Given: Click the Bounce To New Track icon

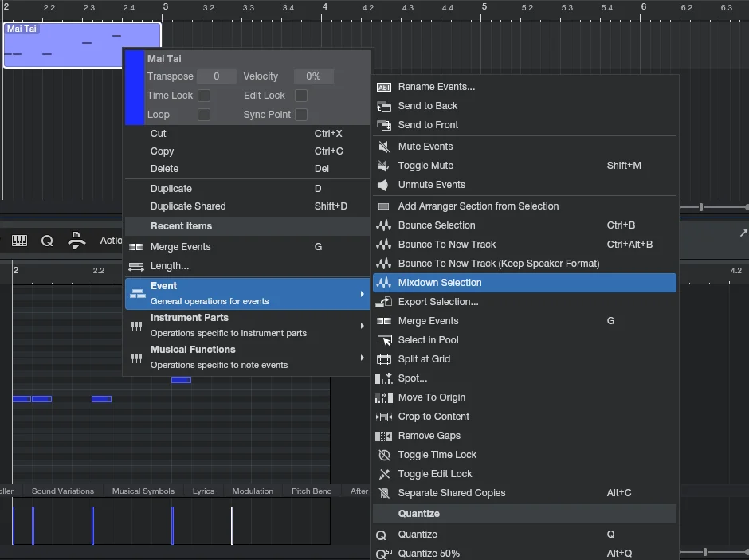Looking at the screenshot, I should 383,245.
